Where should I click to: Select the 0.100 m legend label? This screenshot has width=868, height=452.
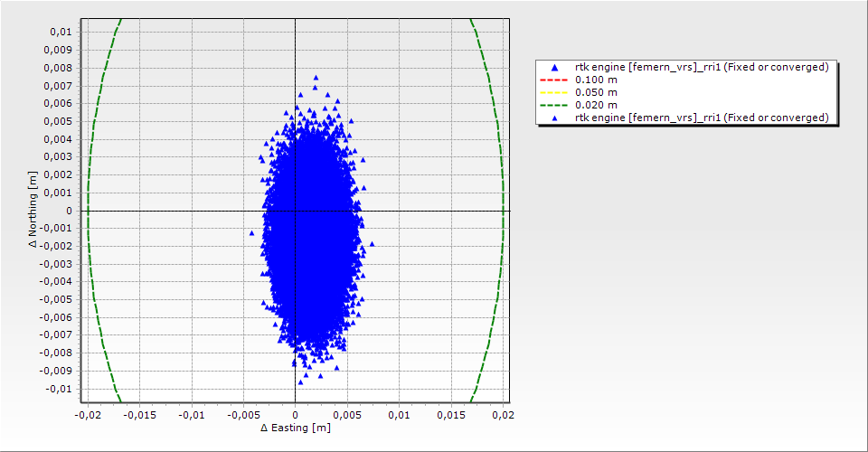pos(597,80)
